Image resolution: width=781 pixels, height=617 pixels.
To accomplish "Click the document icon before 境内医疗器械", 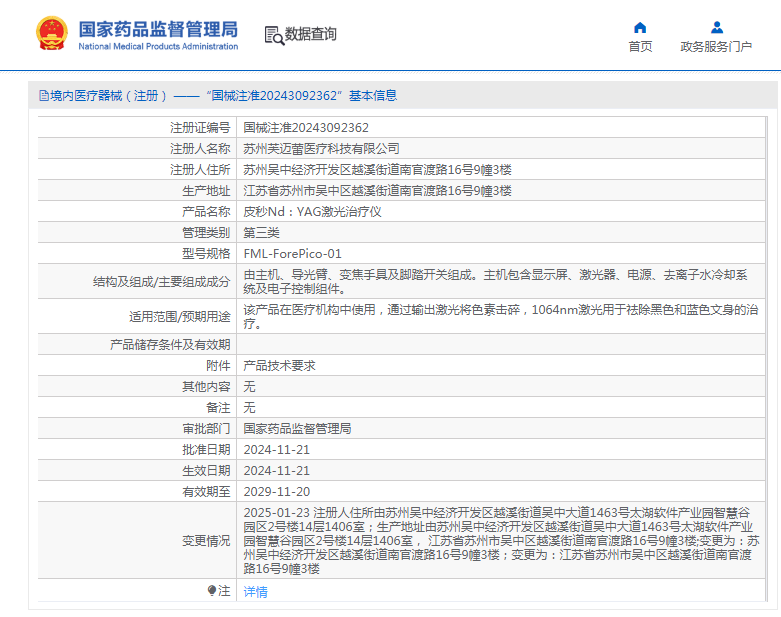I will coord(44,96).
